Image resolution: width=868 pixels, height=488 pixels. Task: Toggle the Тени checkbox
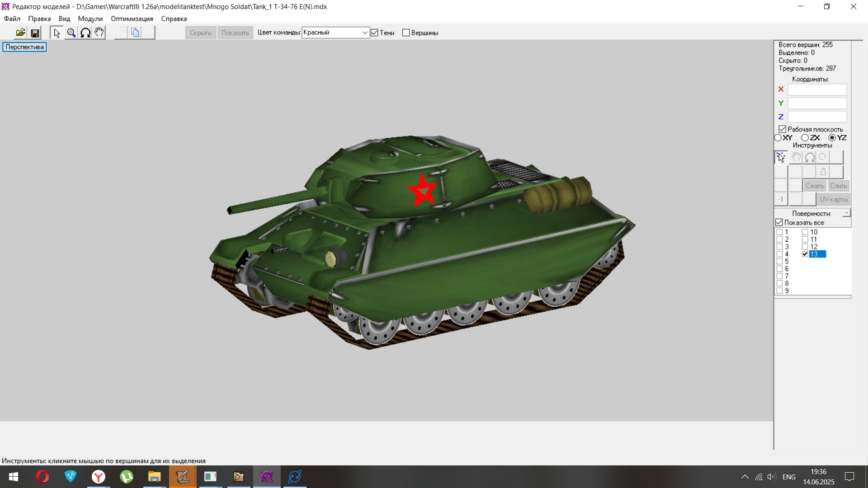pyautogui.click(x=374, y=33)
